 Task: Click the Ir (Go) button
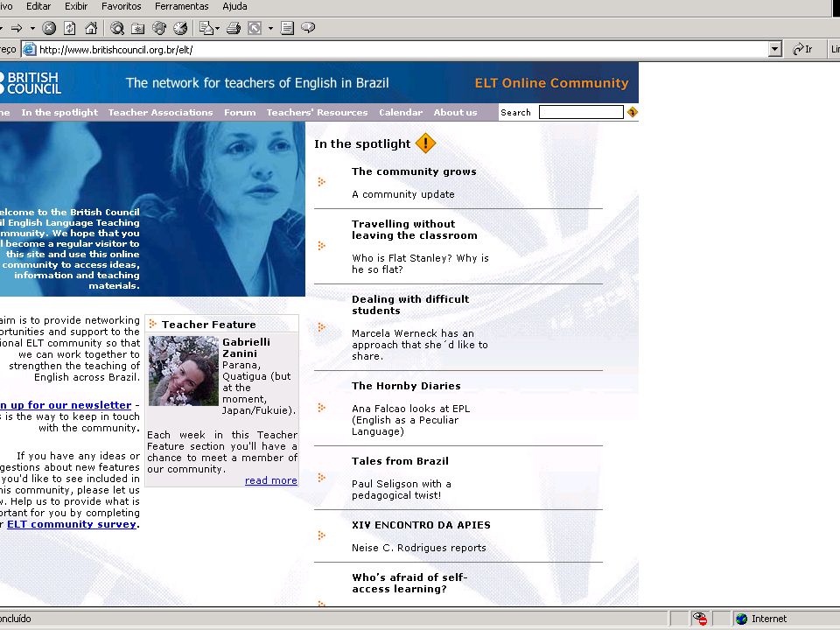pyautogui.click(x=803, y=49)
